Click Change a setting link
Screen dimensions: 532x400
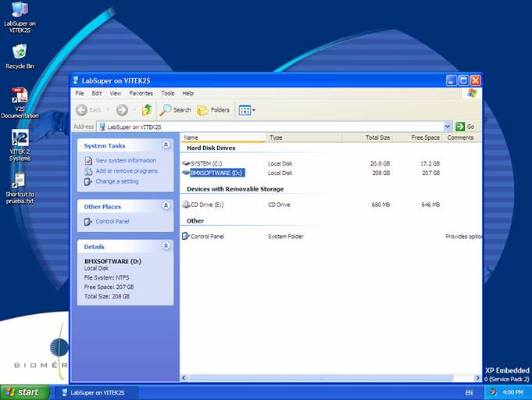pyautogui.click(x=117, y=181)
